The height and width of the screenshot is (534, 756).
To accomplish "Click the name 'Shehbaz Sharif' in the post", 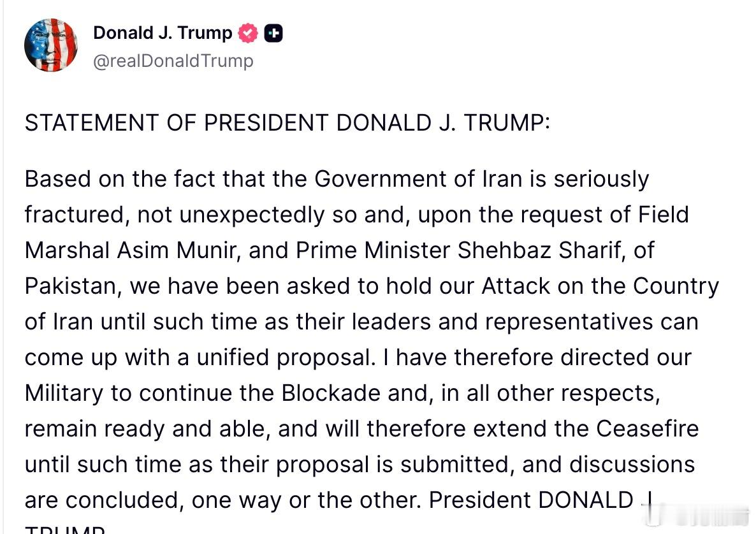I will (538, 250).
